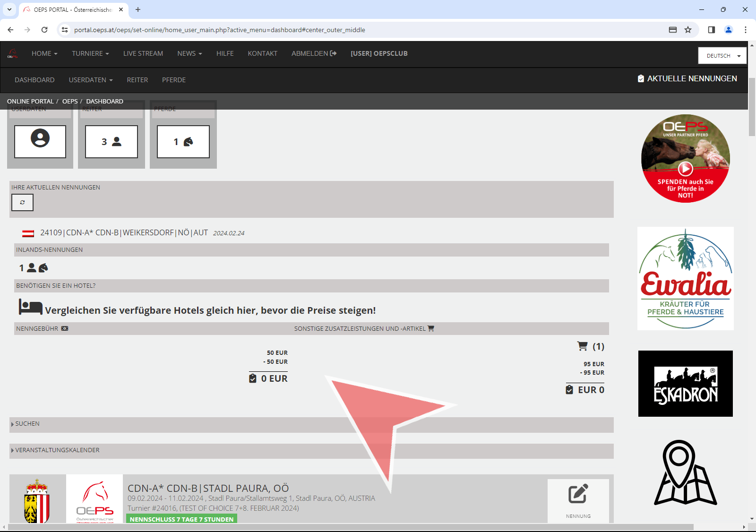Open the Reiter tile showing 3 riders
This screenshot has height=532, width=756.
tap(112, 141)
